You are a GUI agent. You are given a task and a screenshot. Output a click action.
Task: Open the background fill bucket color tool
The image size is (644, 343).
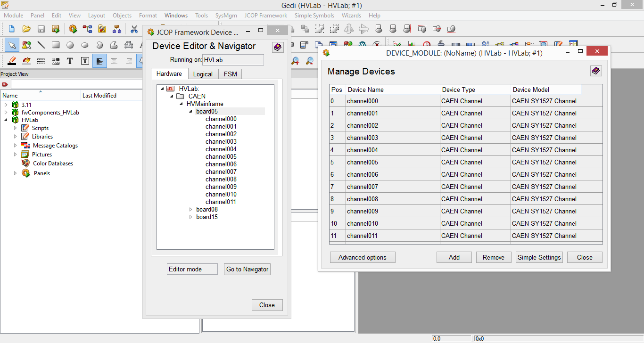[26, 61]
